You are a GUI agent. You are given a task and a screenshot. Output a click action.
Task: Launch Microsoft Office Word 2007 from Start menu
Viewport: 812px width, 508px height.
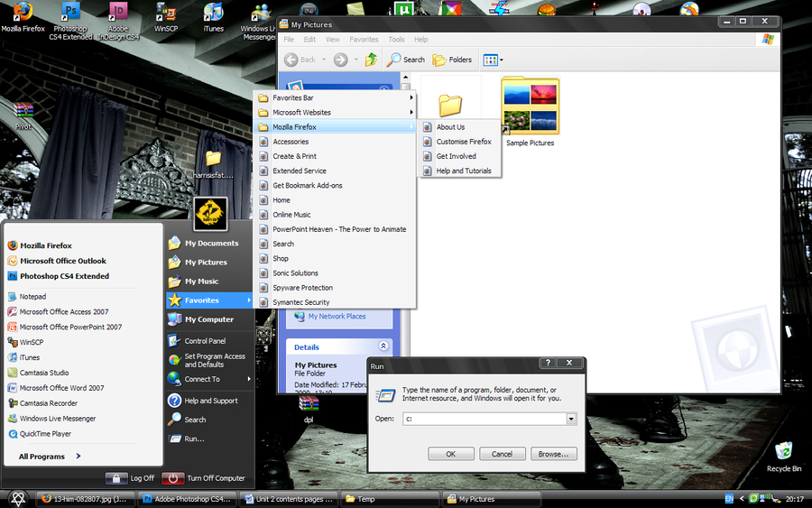(56, 388)
